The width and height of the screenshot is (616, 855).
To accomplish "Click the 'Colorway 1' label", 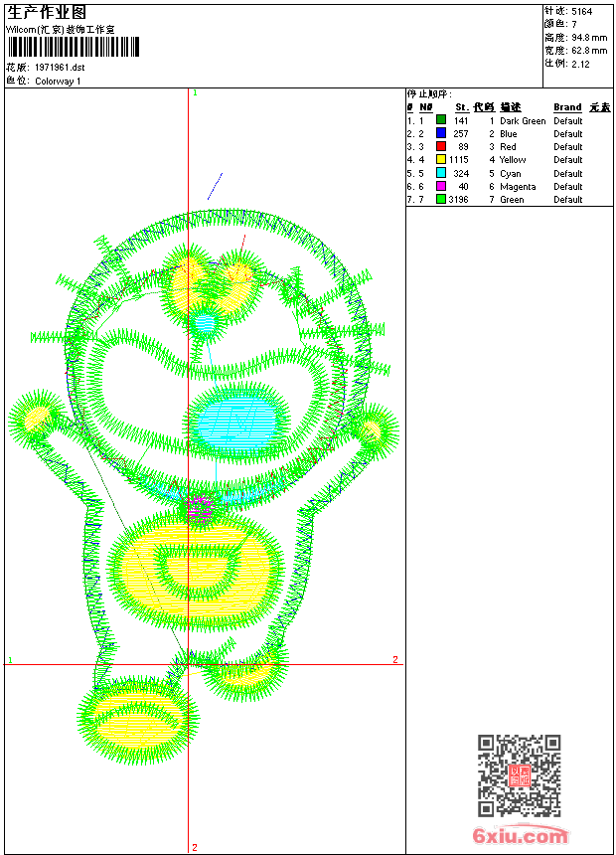I will pos(58,82).
